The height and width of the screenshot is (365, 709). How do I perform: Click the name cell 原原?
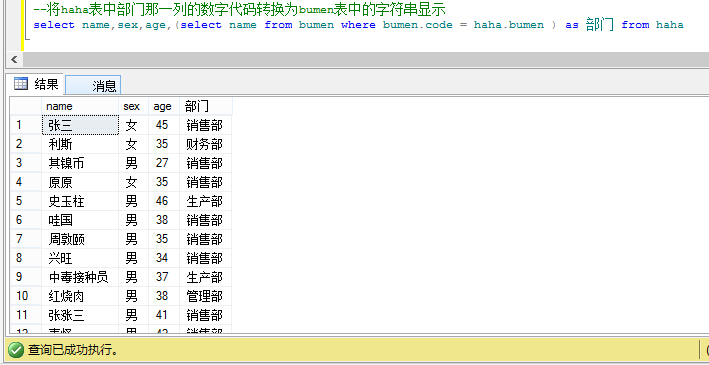(80, 182)
